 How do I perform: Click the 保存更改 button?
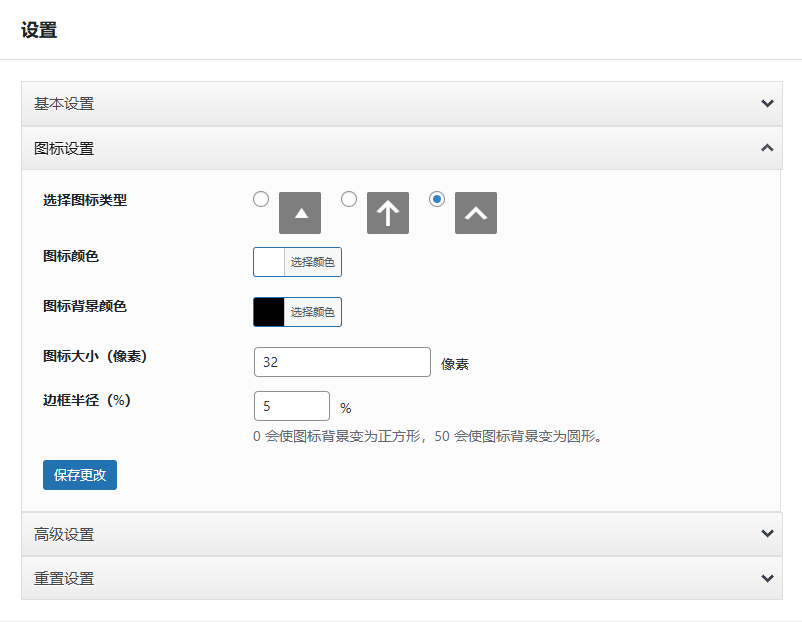[x=80, y=475]
